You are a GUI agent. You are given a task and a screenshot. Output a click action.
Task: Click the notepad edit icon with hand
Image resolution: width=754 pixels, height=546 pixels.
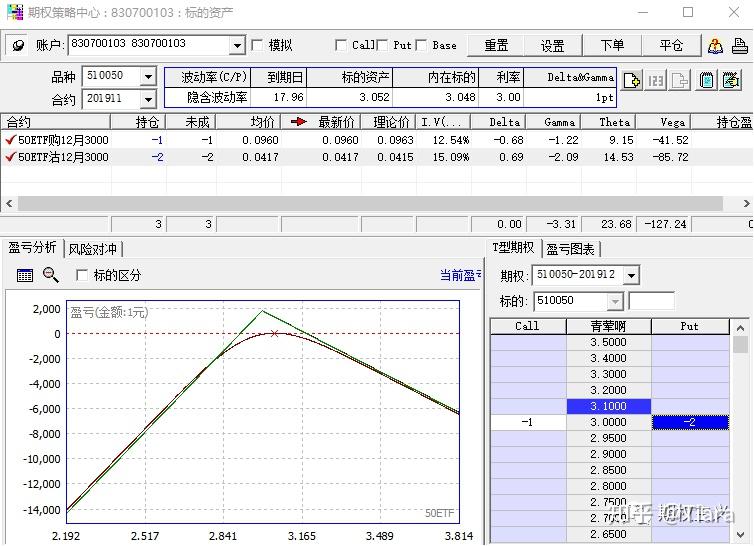(731, 80)
